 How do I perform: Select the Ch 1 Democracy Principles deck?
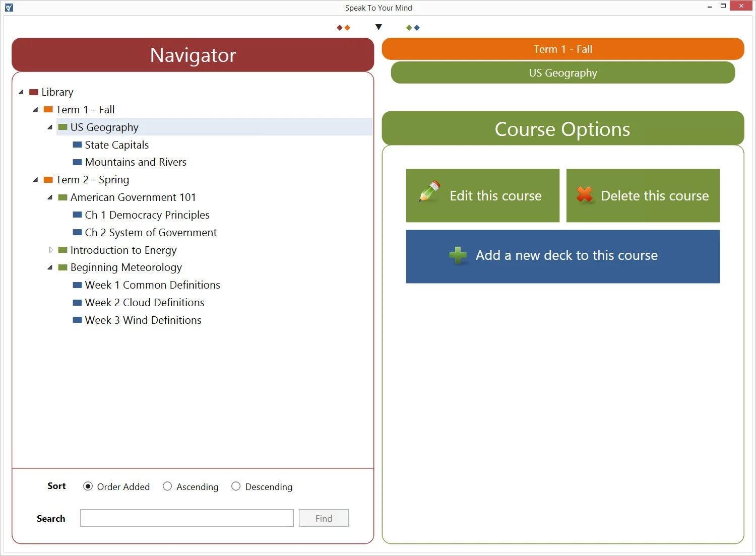[x=147, y=215]
